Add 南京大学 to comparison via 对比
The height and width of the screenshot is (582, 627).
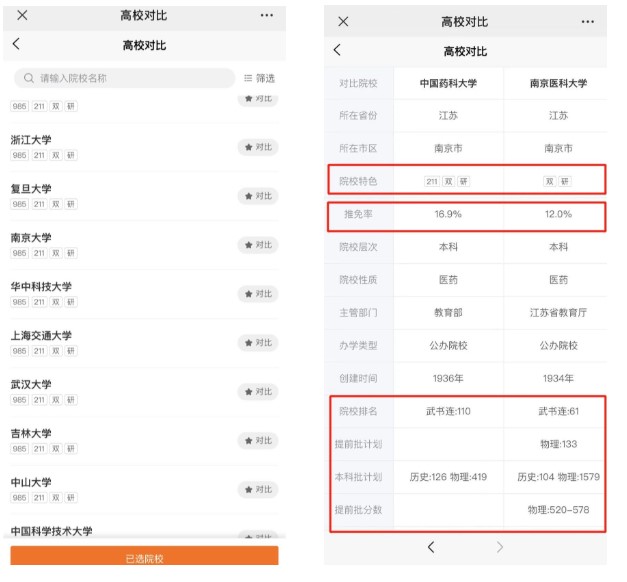tap(258, 245)
